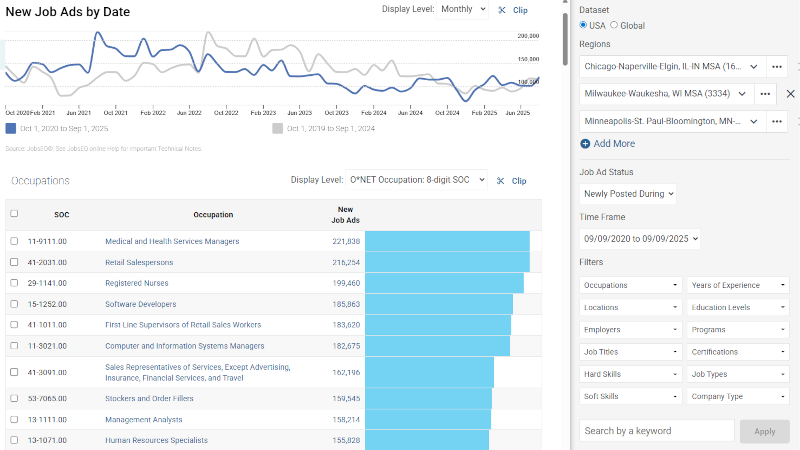
Task: Click the Search by a keyword field
Action: 656,431
